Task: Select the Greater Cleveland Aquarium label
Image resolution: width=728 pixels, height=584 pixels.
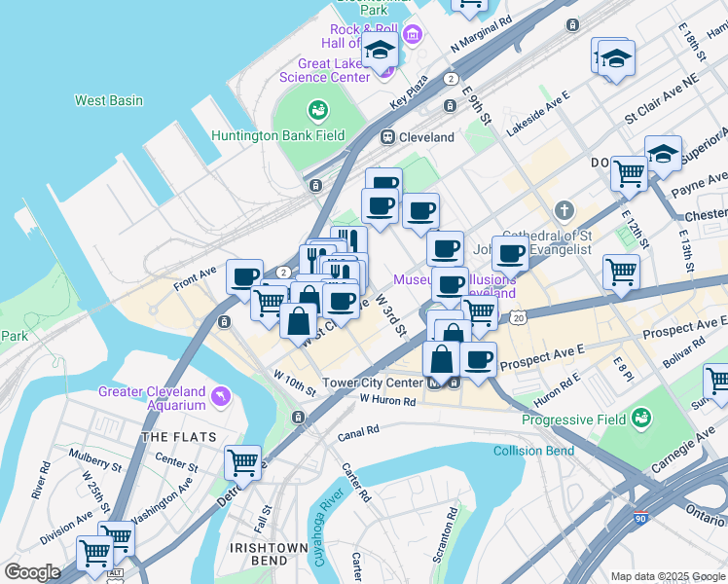Action: tap(152, 398)
